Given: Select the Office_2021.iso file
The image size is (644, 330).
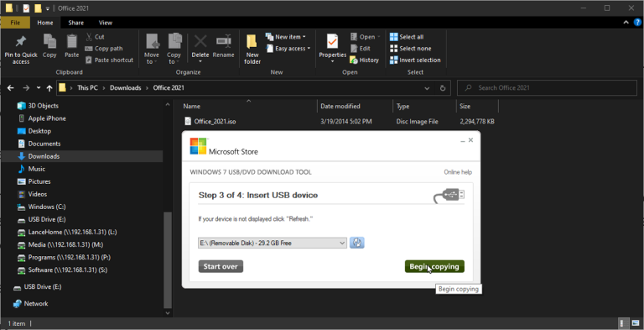Looking at the screenshot, I should (215, 122).
